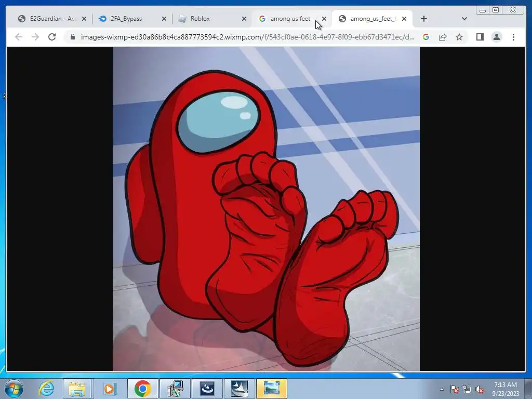Viewport: 532px width, 399px height.
Task: Close the E2Guardian tab
Action: [84, 19]
